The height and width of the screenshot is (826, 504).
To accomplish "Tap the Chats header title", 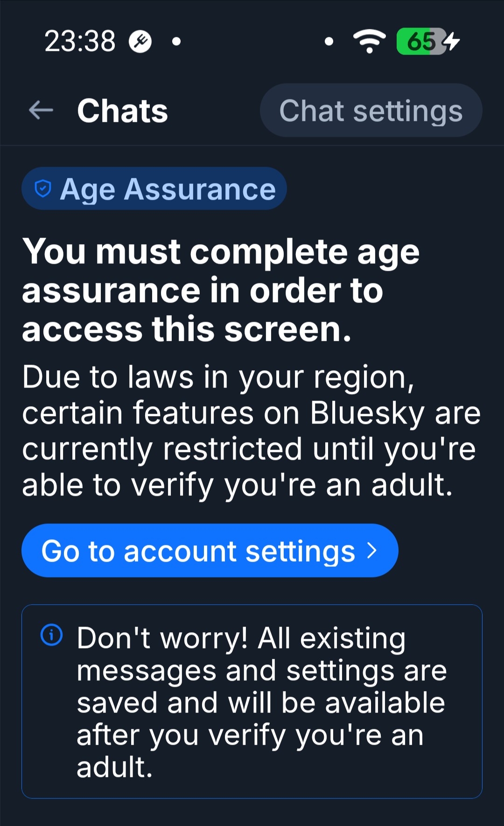I will [x=122, y=111].
